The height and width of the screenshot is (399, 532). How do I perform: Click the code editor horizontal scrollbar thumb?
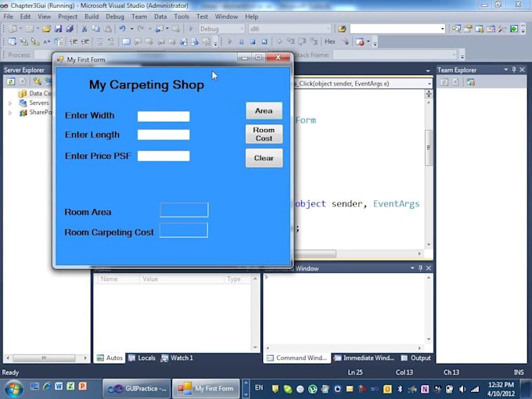coord(315,253)
